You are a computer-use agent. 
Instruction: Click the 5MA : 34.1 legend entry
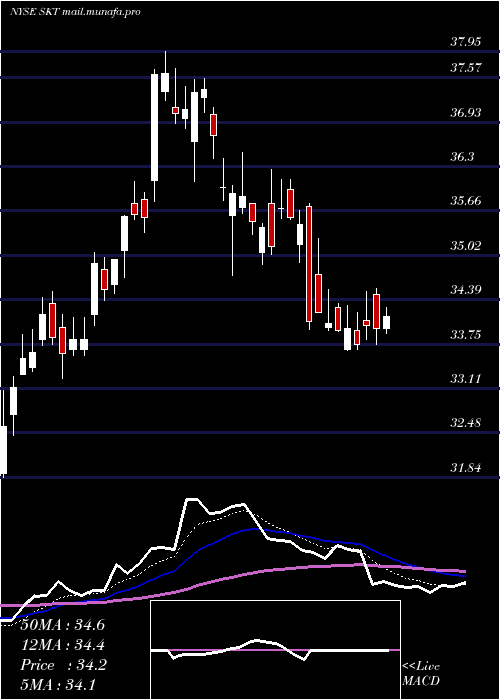click(x=58, y=684)
